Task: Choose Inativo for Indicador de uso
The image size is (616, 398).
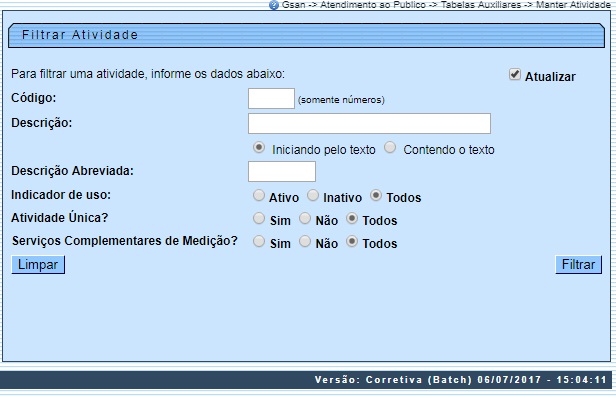Action: 313,195
